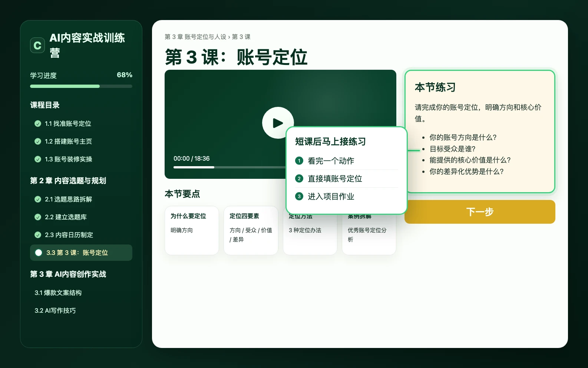Click the course title AI内容实战训练营

87,45
